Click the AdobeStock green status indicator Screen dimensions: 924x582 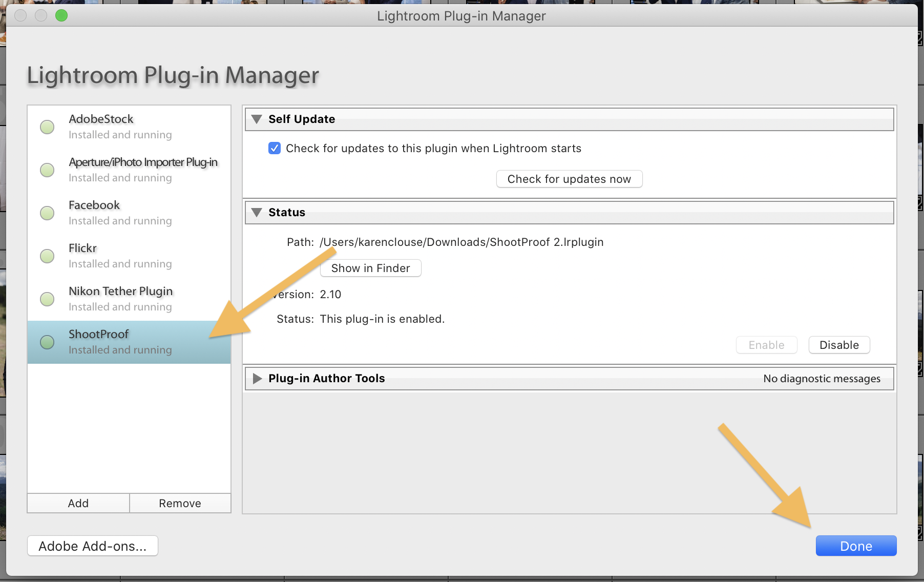point(47,127)
